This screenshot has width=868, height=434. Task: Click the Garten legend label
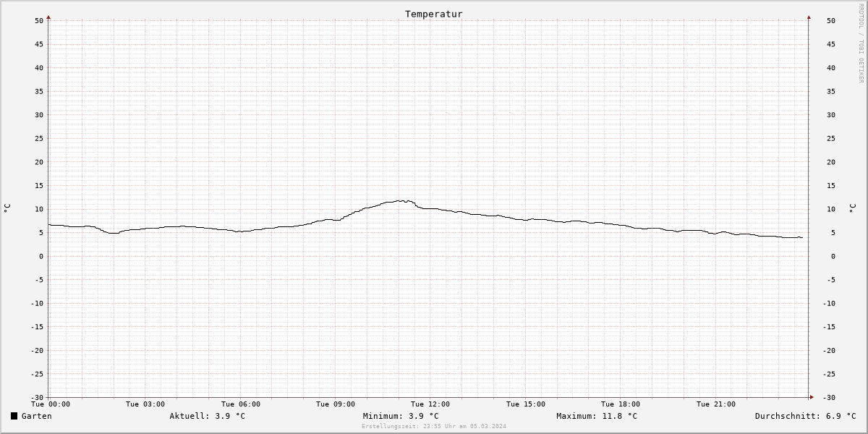point(36,416)
